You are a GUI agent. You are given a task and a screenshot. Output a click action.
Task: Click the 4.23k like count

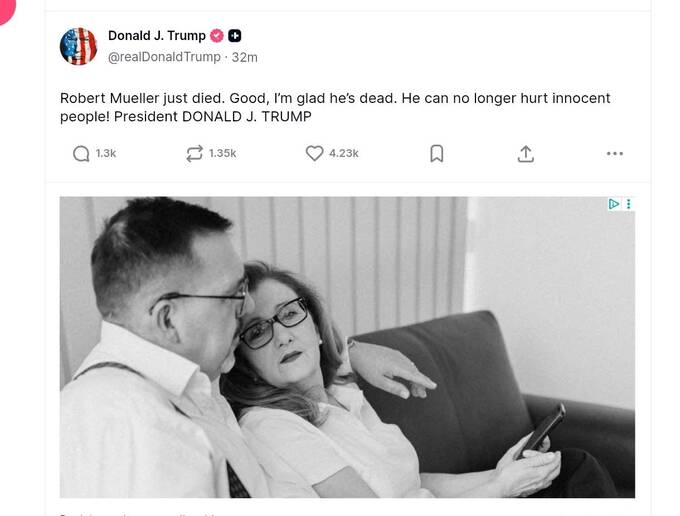pos(344,153)
